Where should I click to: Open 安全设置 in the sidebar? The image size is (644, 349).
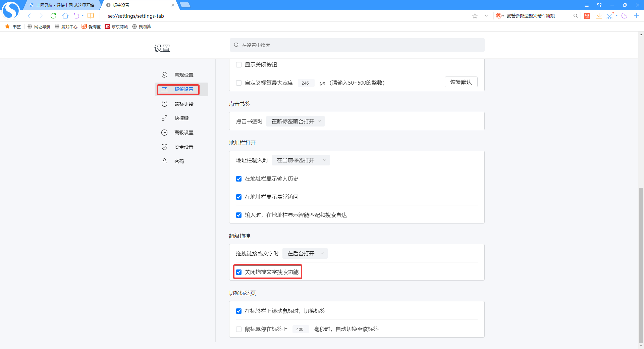click(x=181, y=147)
